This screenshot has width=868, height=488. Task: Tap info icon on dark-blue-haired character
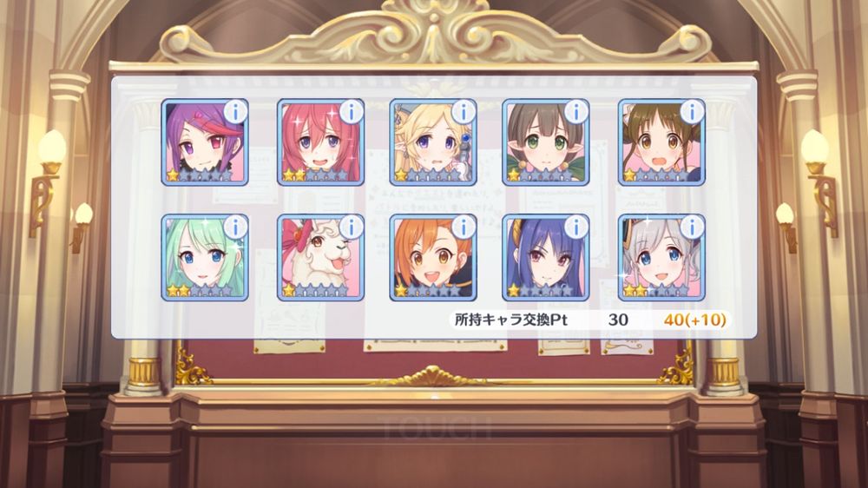(577, 228)
